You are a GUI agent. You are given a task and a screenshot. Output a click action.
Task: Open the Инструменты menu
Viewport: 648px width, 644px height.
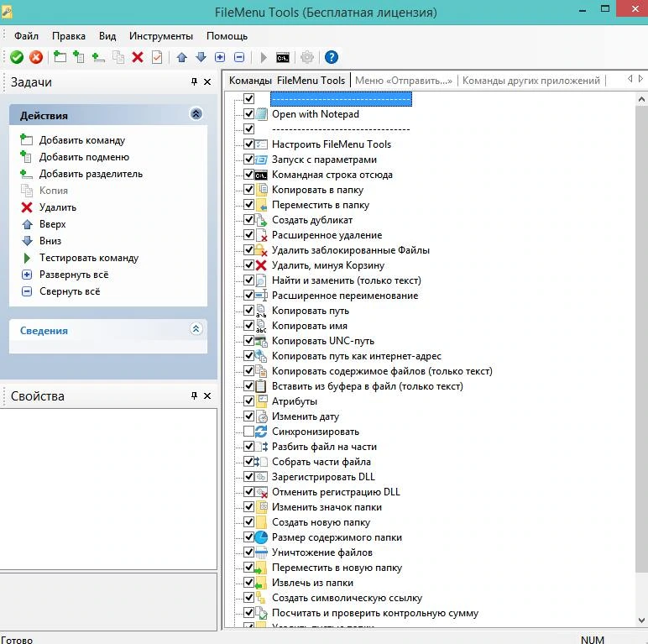[x=161, y=36]
